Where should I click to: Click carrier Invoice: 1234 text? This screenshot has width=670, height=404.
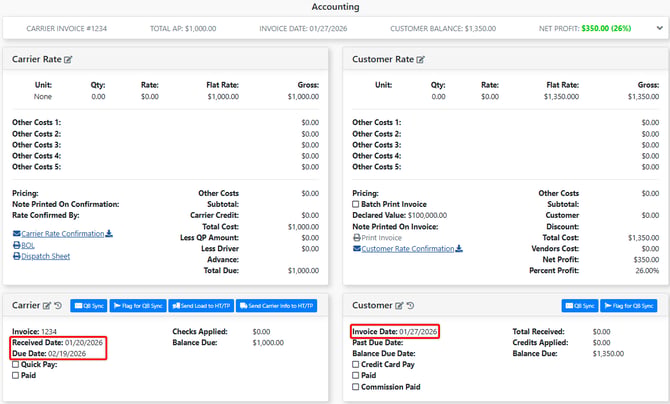pyautogui.click(x=34, y=331)
